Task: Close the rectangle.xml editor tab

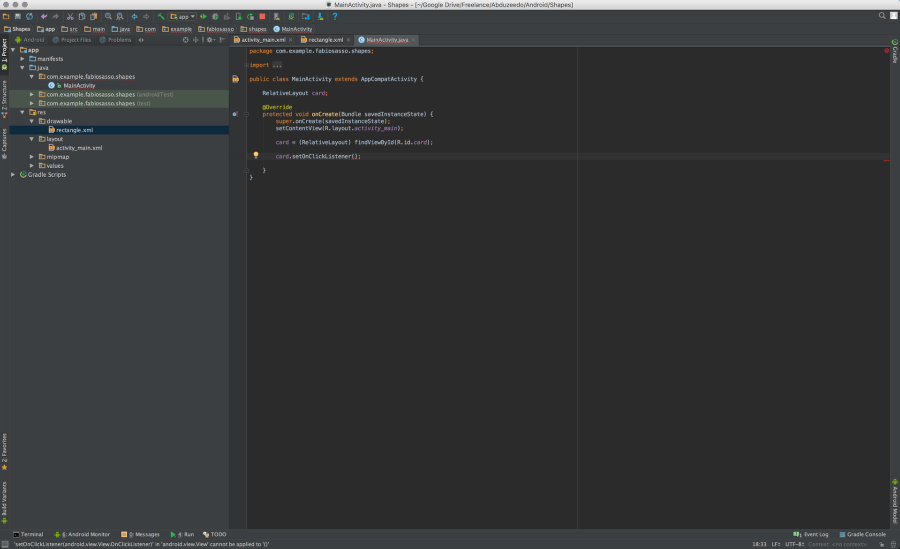Action: [x=348, y=40]
